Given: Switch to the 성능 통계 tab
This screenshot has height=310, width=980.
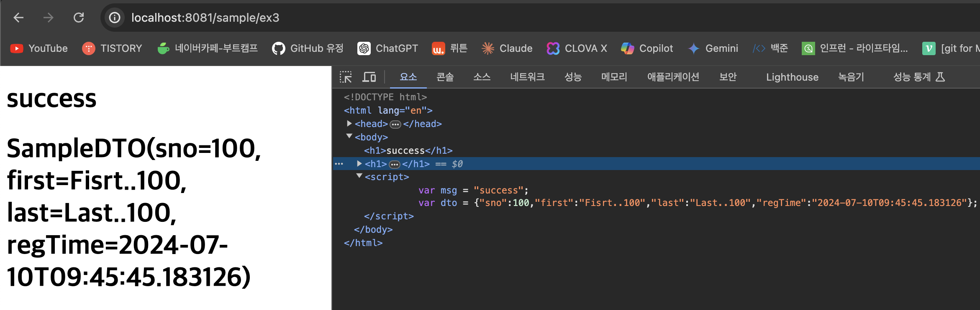Looking at the screenshot, I should [x=912, y=77].
